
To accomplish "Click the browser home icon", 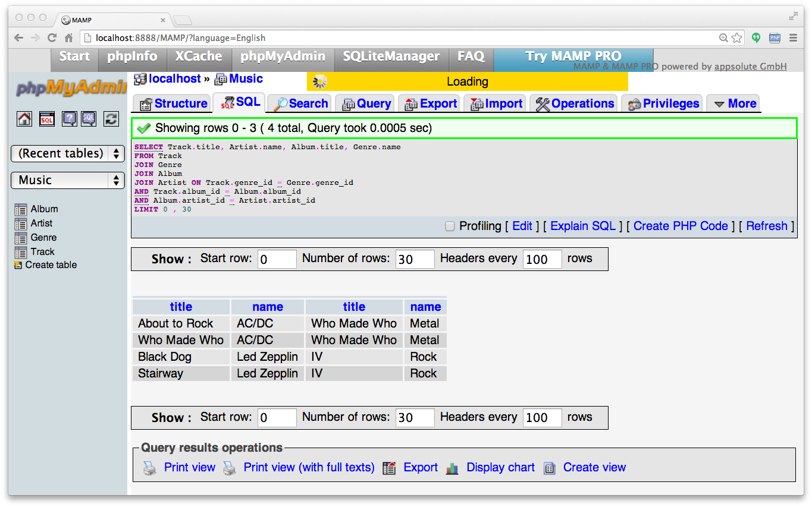I will (69, 37).
